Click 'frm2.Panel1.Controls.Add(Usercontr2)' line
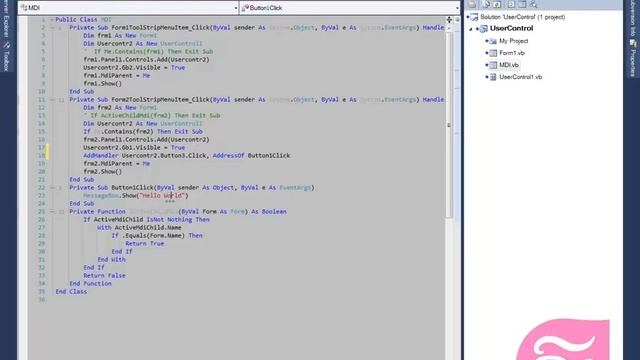The image size is (640, 360). pos(146,140)
